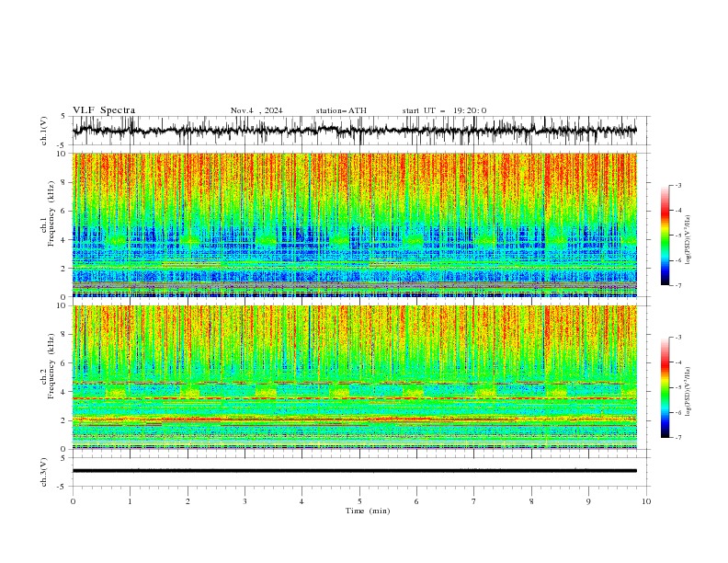The height and width of the screenshot is (563, 728).
Task: Select the lower color bar's log(PSD) label
Action: (x=688, y=392)
